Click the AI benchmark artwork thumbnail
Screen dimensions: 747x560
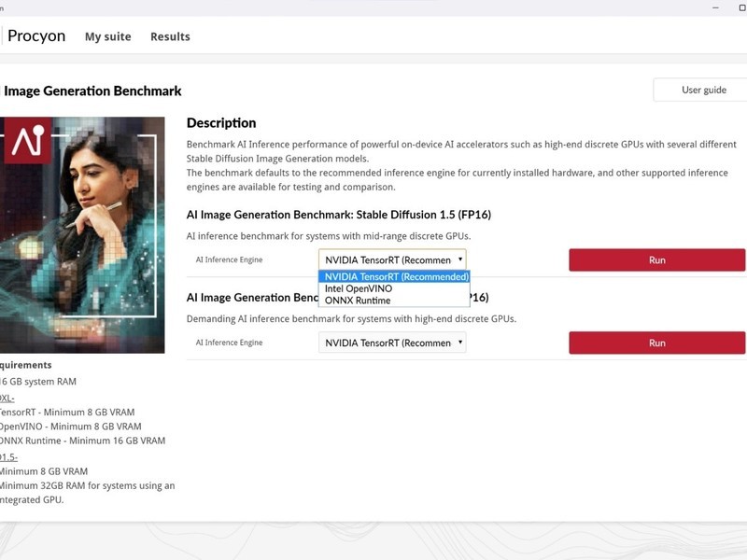point(82,235)
